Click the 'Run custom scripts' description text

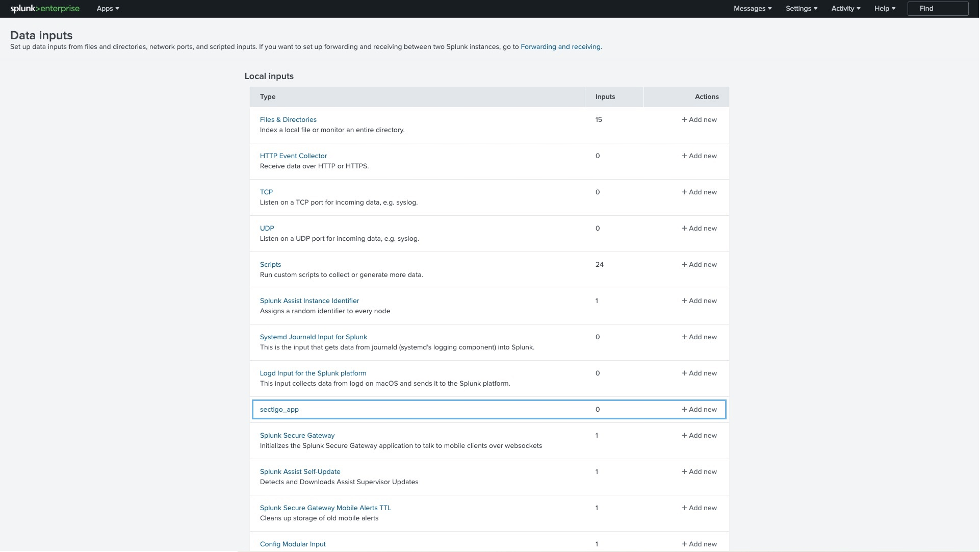341,275
